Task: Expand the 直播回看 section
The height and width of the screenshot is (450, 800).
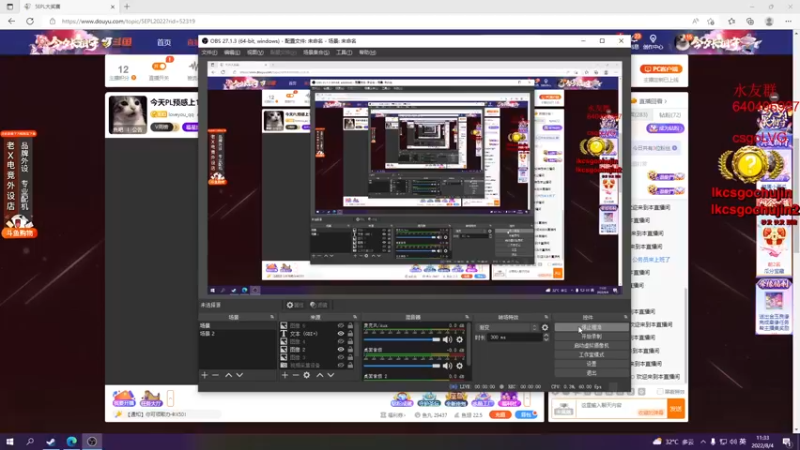Action: [x=654, y=101]
